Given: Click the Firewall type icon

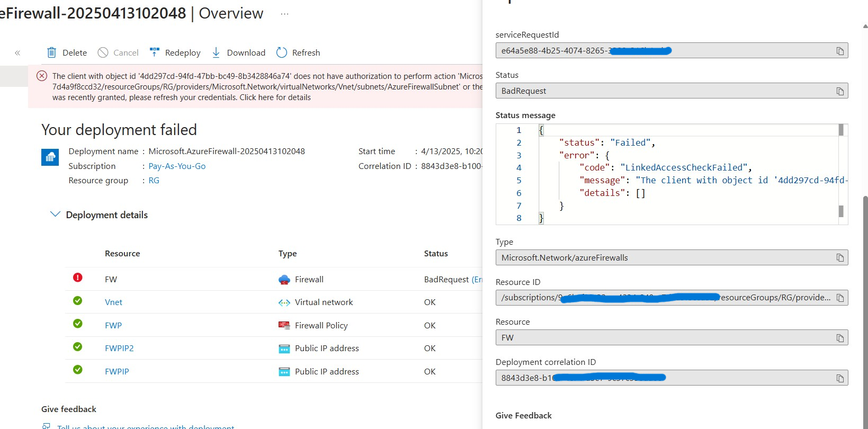Looking at the screenshot, I should point(284,280).
